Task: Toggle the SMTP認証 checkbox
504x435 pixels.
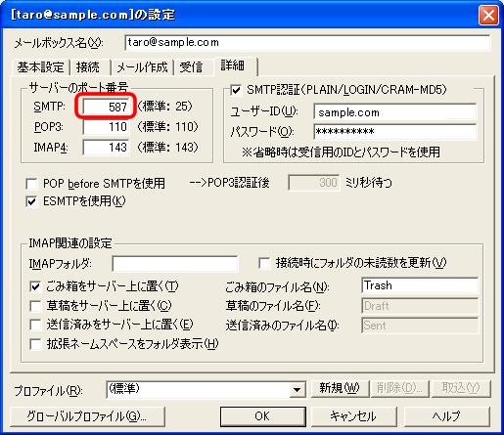Action: click(x=236, y=90)
